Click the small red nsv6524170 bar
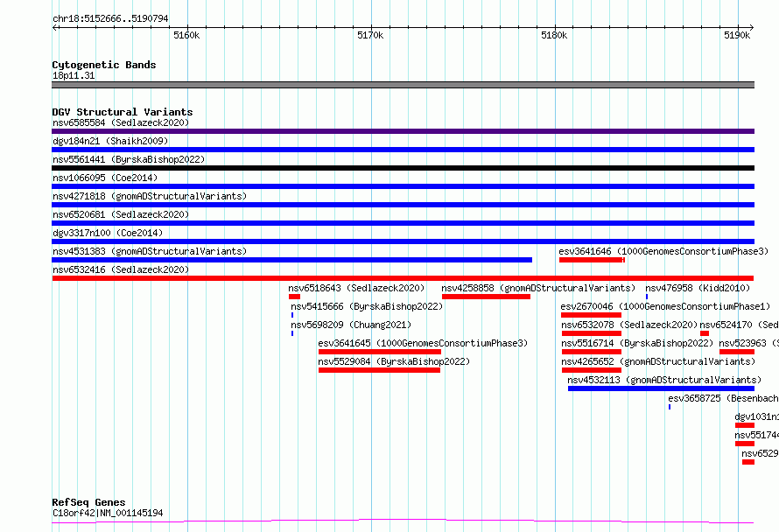Screen dimensions: 779x532 click(x=705, y=333)
